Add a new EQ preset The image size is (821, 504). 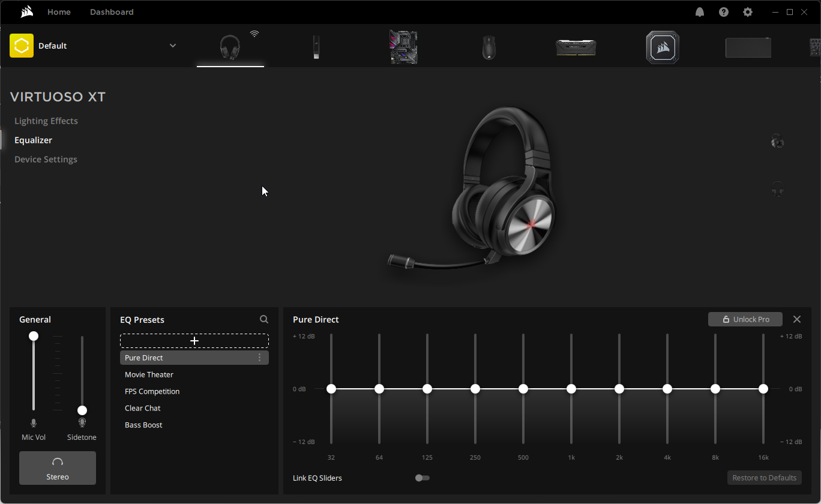tap(194, 341)
